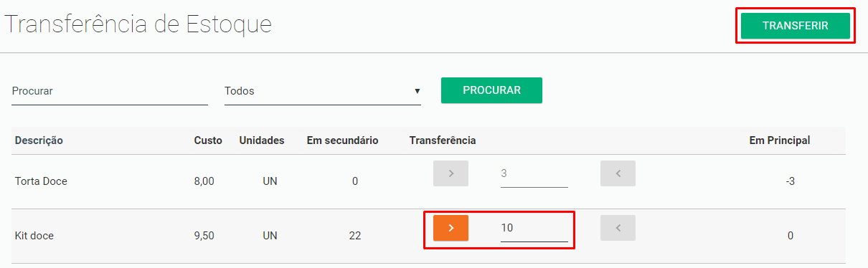Viewport: 868px width, 268px height.
Task: Click the Kit doce transfer quantity field
Action: [534, 228]
